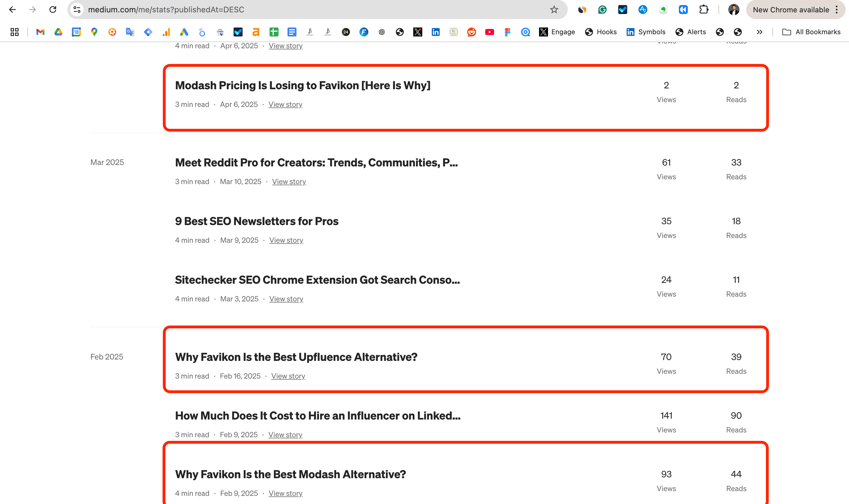The width and height of the screenshot is (849, 504).
Task: Reload the Medium stats page
Action: (x=53, y=10)
